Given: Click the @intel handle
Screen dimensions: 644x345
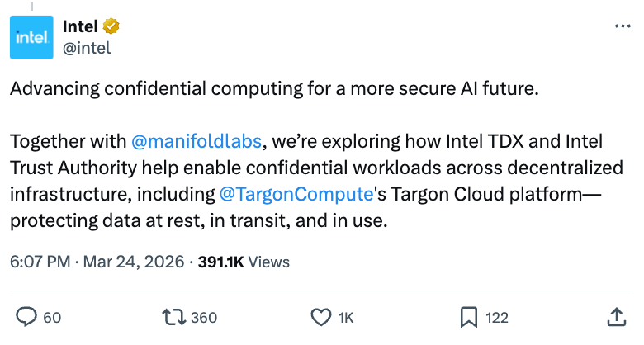Looking at the screenshot, I should (87, 48).
